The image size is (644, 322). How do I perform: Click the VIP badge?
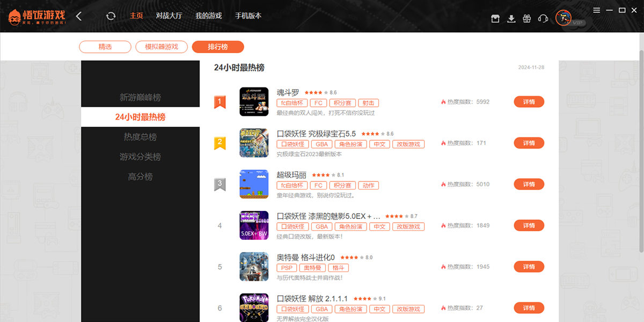[x=578, y=23]
